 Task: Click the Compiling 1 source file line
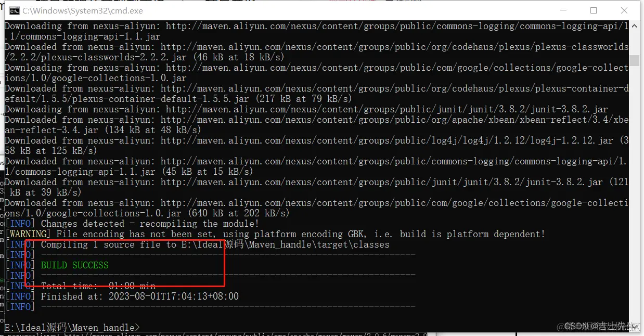click(x=197, y=244)
